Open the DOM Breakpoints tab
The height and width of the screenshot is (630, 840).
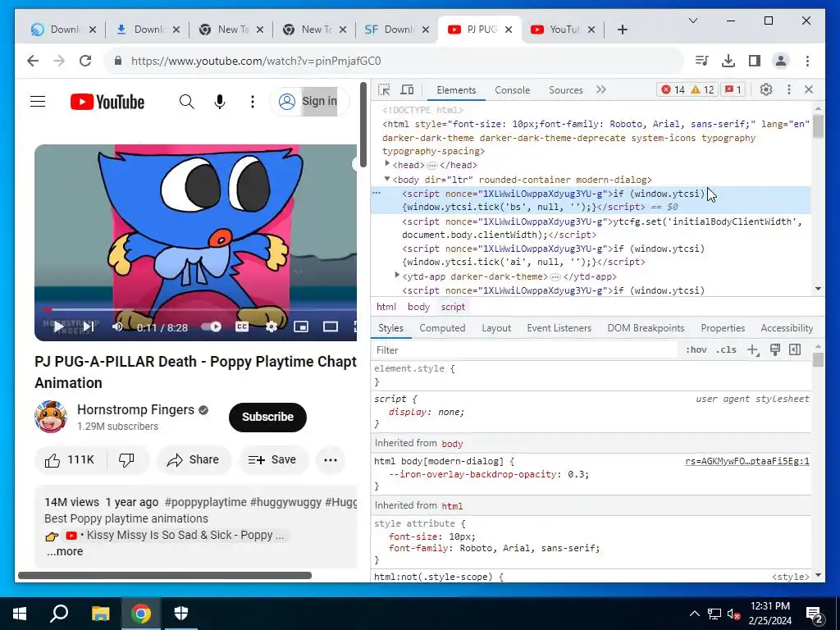[x=646, y=328]
